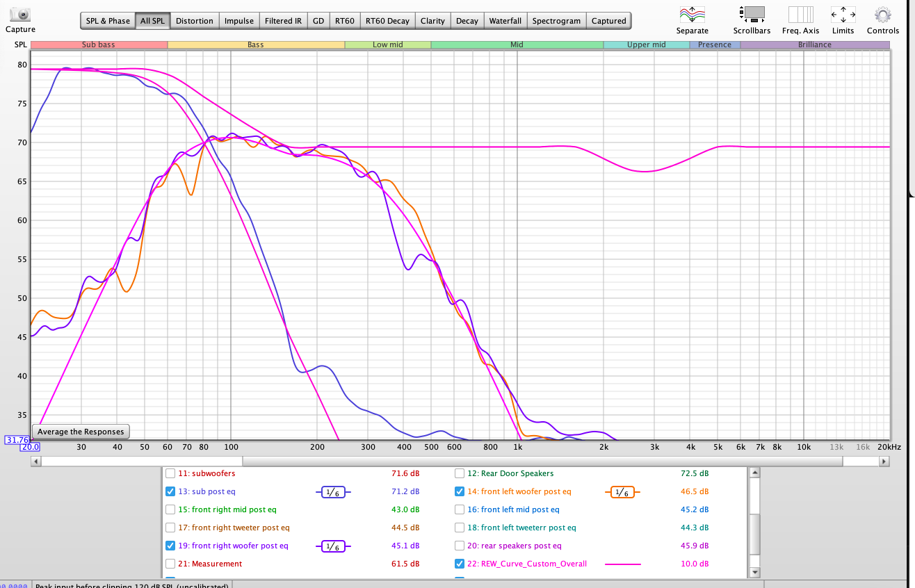Screen dimensions: 915x588
Task: Click the 71.6 dB value for subwoofers
Action: [x=406, y=474]
